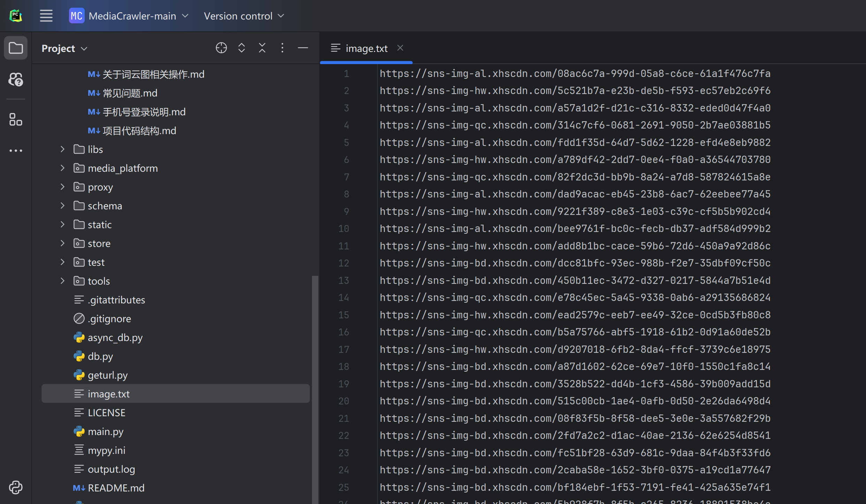Click the MediaCrawler-main project dropdown
Image resolution: width=866 pixels, height=504 pixels.
129,16
